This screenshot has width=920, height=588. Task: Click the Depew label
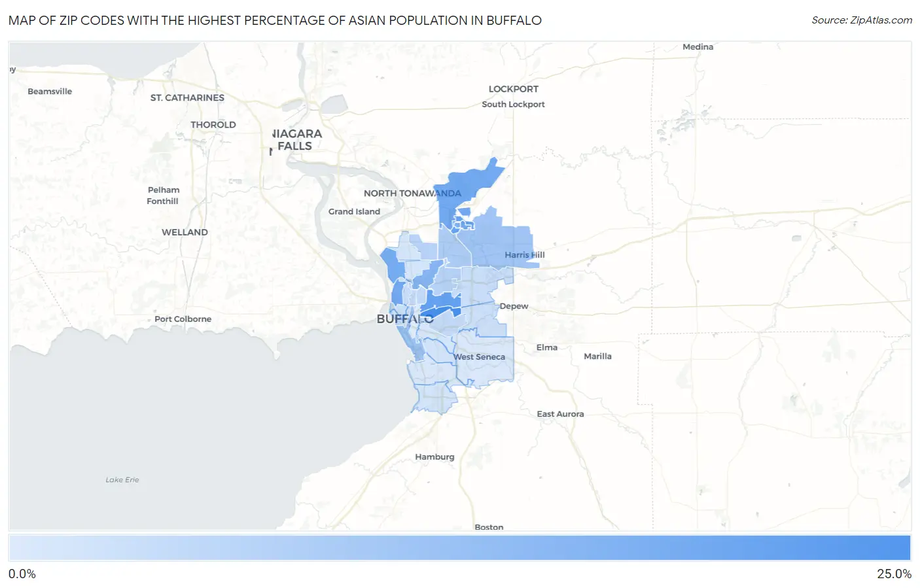coord(514,306)
